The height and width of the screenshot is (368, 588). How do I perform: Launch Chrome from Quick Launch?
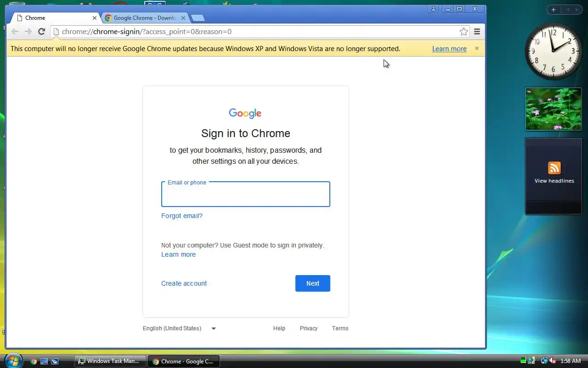click(34, 362)
